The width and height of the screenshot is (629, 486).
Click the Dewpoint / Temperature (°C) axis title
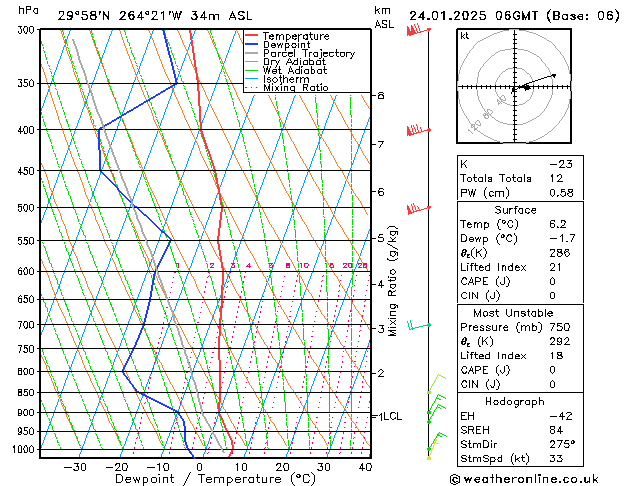[215, 479]
